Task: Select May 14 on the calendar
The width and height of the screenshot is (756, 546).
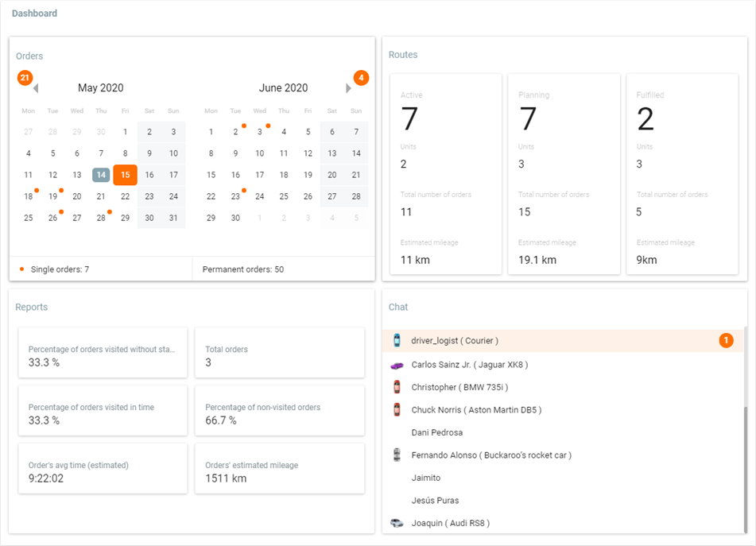Action: click(x=101, y=175)
